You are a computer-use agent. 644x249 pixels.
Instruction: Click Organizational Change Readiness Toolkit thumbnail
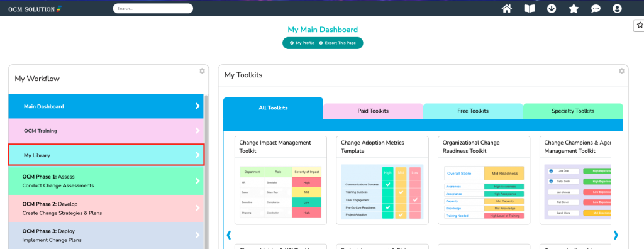(x=484, y=192)
